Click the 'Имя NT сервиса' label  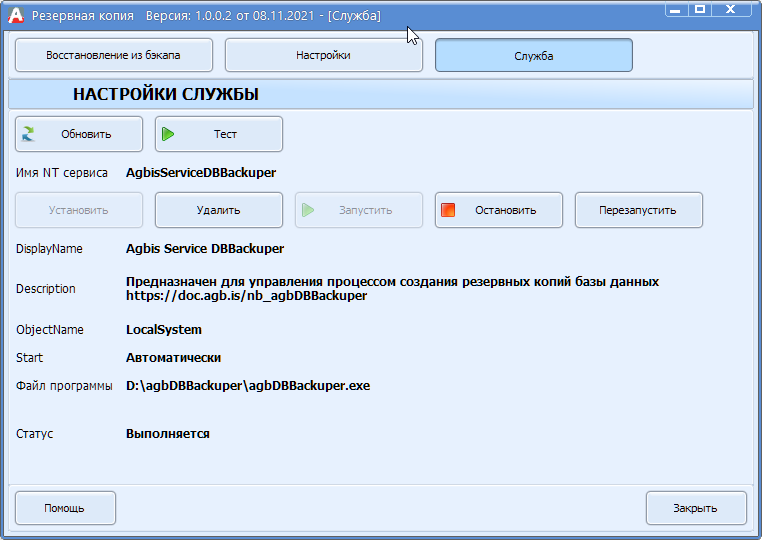62,173
